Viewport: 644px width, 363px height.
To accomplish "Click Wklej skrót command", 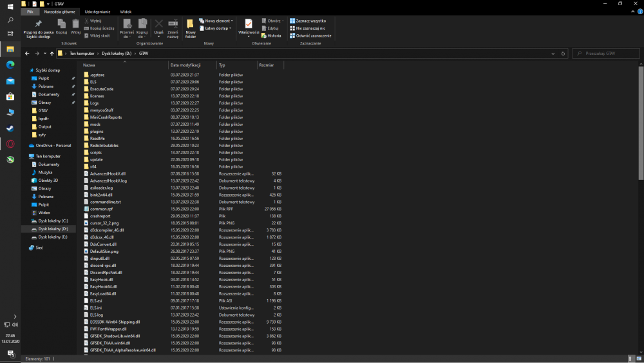I will click(97, 35).
